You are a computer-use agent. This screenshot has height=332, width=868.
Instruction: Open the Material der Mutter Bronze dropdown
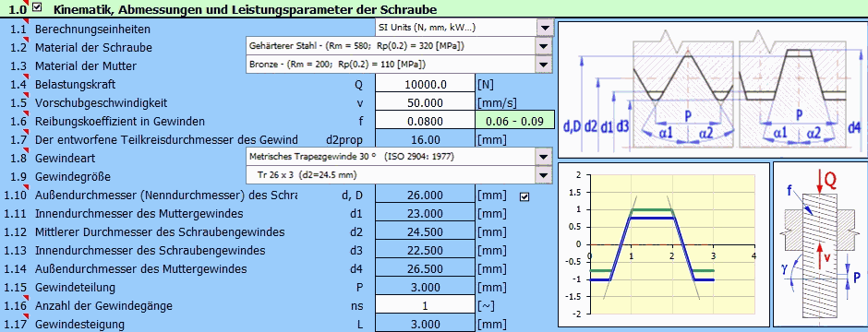[x=545, y=65]
